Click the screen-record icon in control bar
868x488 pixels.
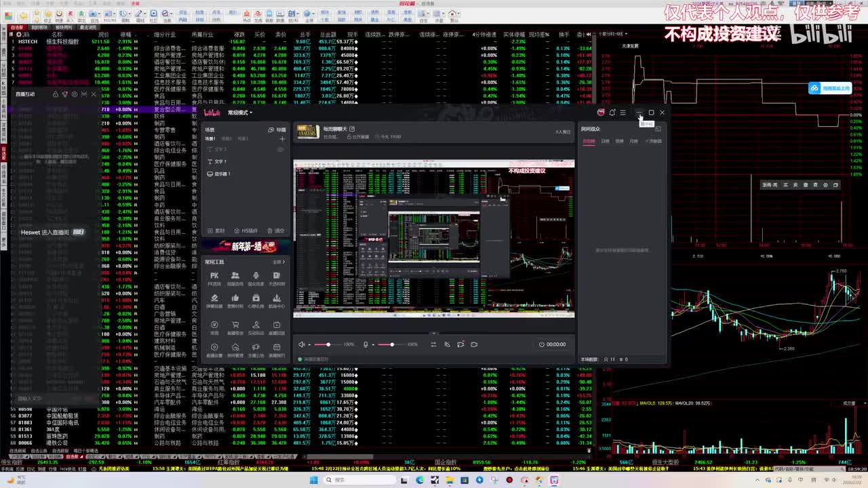click(x=460, y=344)
